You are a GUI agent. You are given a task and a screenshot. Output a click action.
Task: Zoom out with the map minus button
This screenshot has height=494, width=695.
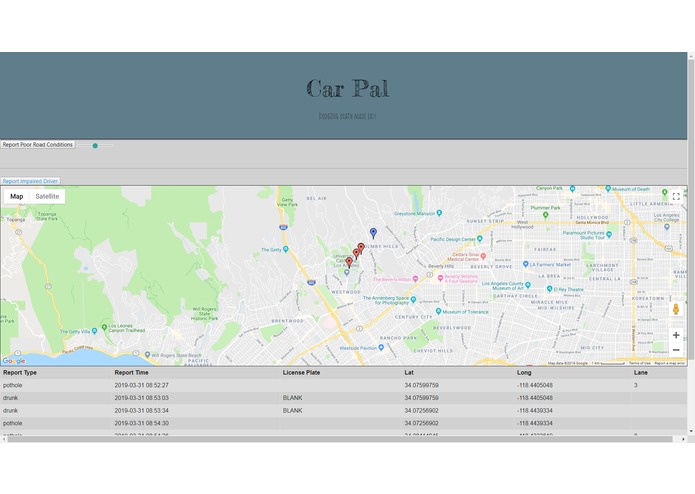(676, 350)
